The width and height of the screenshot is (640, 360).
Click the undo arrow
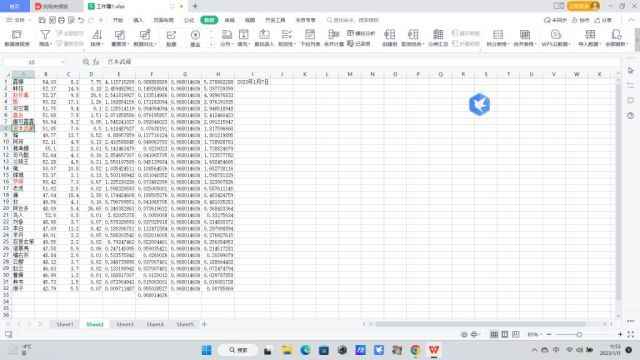coord(81,20)
